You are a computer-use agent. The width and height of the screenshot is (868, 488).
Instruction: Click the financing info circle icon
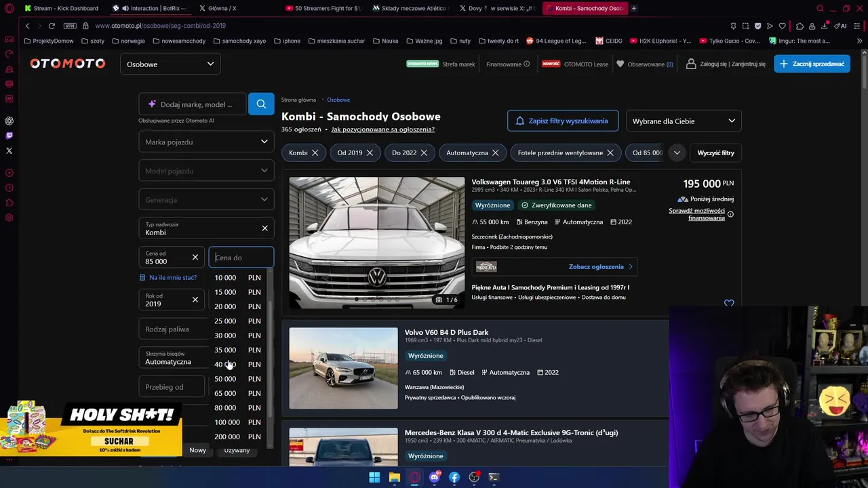point(730,214)
